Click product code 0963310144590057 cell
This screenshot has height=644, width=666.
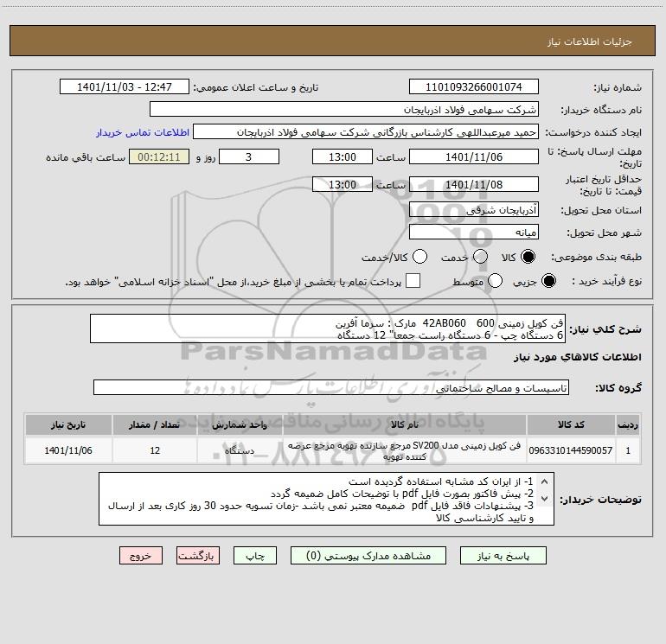point(571,451)
